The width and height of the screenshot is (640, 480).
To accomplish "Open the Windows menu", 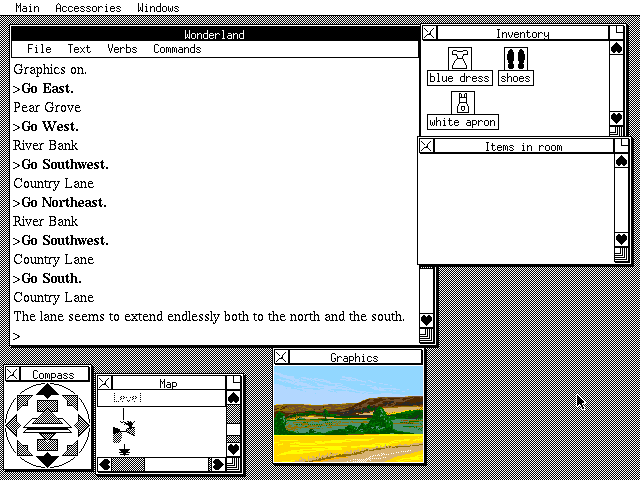I will (x=158, y=8).
